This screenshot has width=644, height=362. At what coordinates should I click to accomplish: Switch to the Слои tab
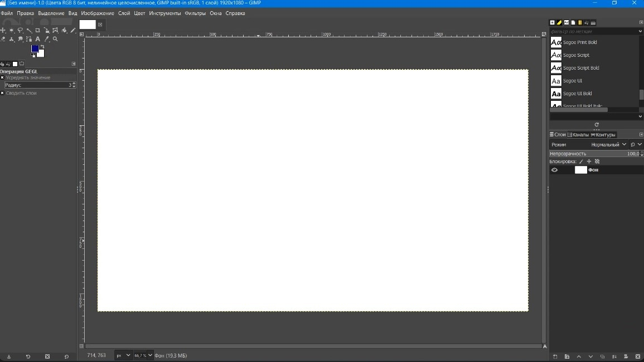tap(558, 135)
